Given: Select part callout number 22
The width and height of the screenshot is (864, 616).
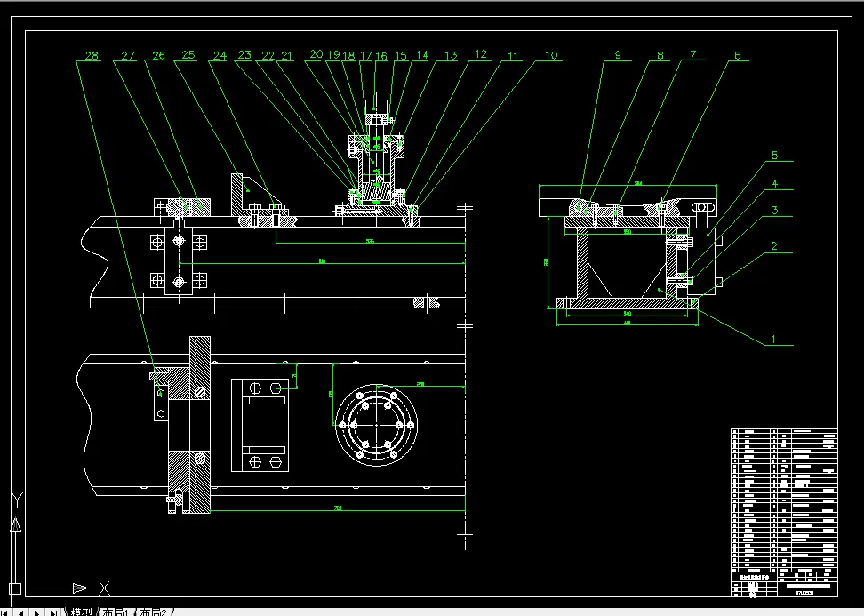Looking at the screenshot, I should (268, 56).
